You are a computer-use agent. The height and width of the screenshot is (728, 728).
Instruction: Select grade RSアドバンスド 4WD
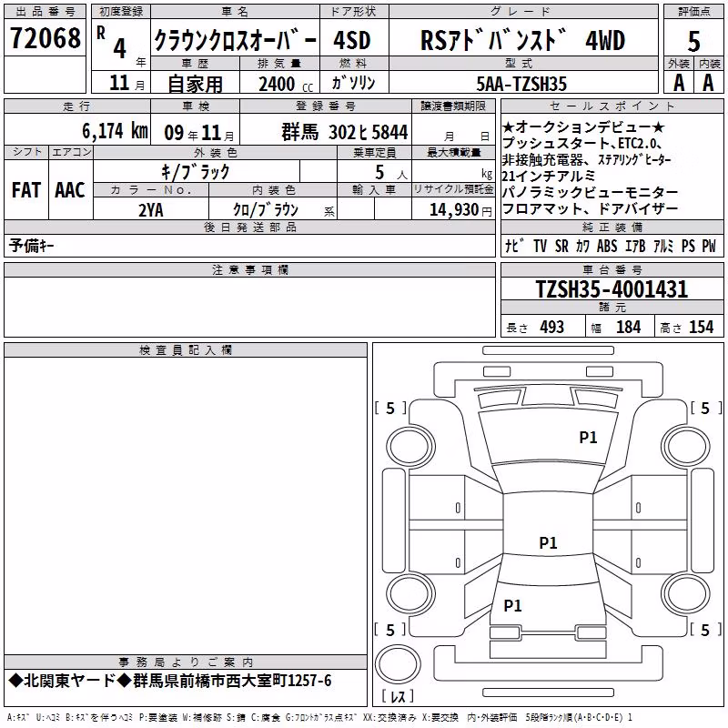(x=522, y=40)
